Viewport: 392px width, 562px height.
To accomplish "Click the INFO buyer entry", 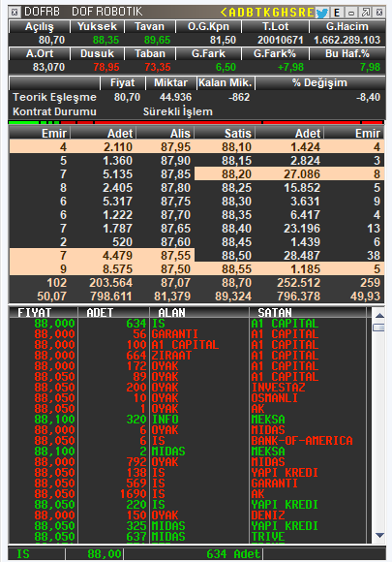I will tap(166, 419).
